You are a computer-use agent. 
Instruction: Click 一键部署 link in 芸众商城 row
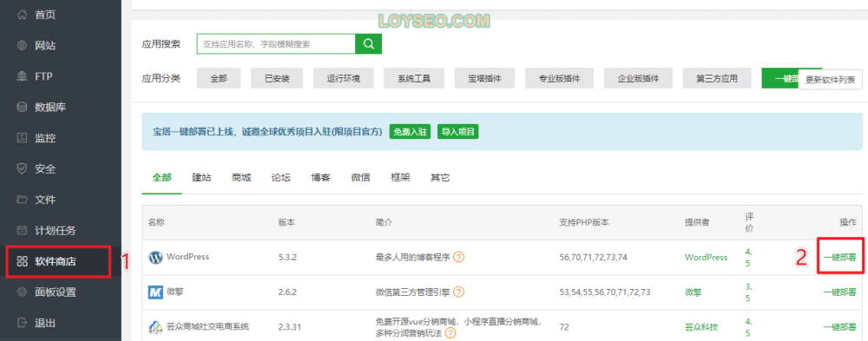(839, 327)
